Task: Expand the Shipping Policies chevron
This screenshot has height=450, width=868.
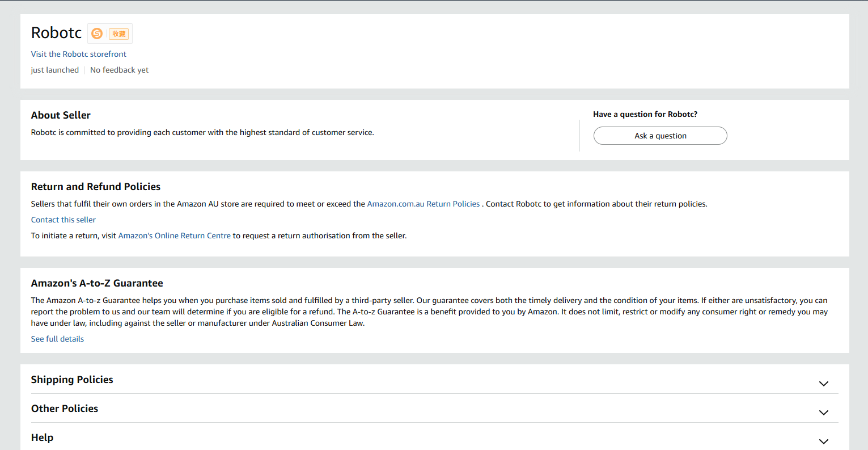Action: (824, 384)
